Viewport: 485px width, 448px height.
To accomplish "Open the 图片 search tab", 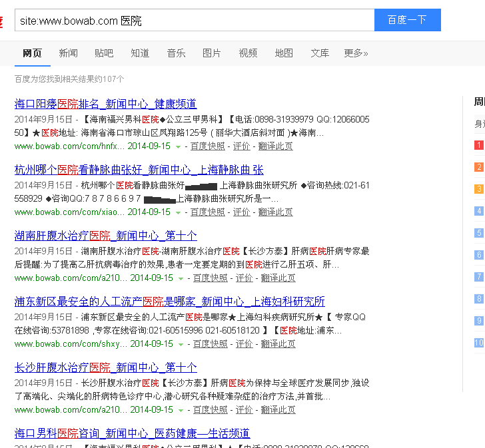I will point(211,53).
